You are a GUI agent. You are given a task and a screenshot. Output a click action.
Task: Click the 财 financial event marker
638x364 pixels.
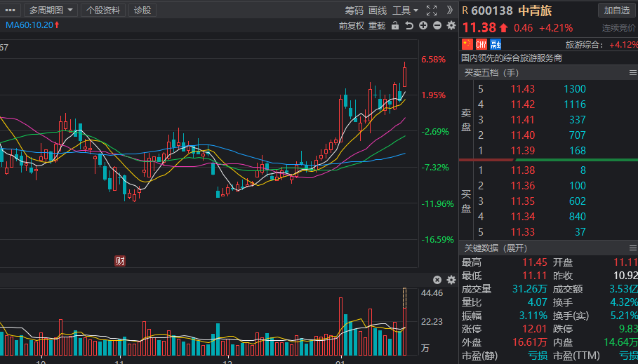point(120,262)
